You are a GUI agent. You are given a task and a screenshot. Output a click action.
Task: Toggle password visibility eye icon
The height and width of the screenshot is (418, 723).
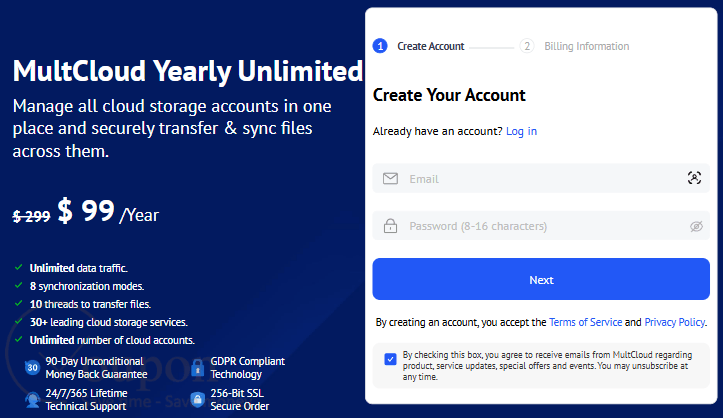[x=696, y=226]
